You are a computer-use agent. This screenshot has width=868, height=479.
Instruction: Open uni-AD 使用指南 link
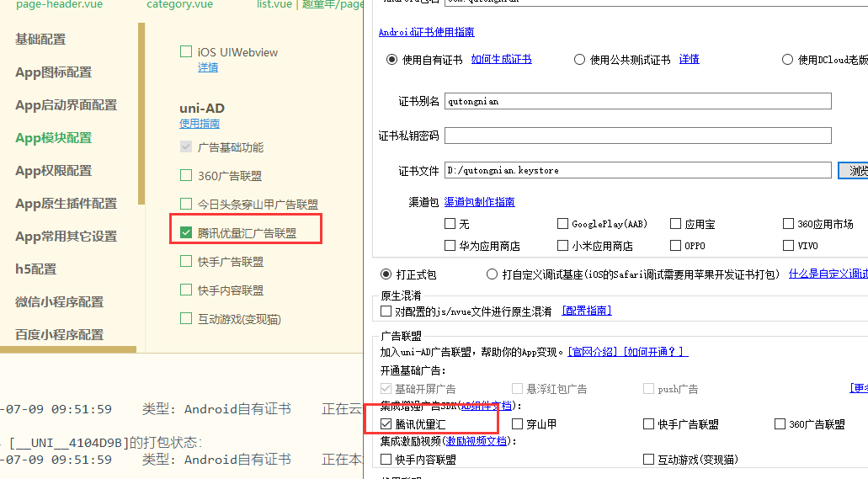pos(200,124)
